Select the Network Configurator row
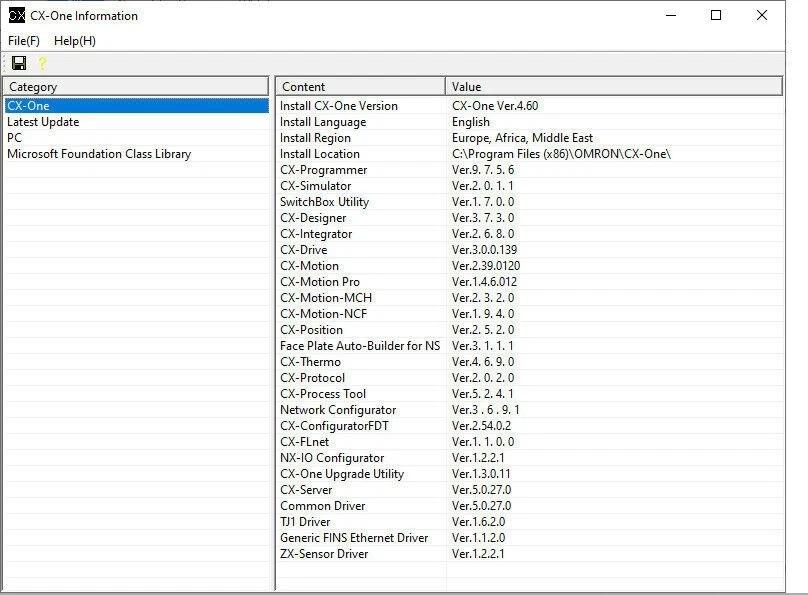The width and height of the screenshot is (808, 595). point(337,410)
